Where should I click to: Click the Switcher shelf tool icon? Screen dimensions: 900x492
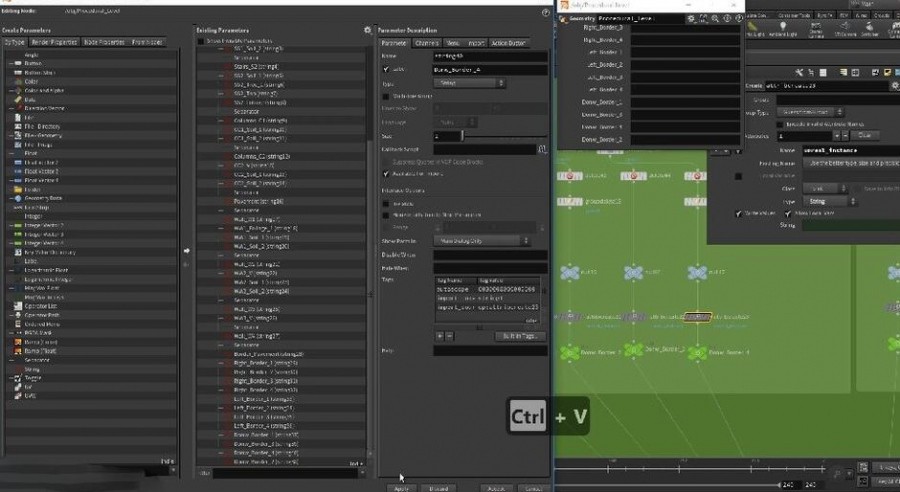coord(870,28)
